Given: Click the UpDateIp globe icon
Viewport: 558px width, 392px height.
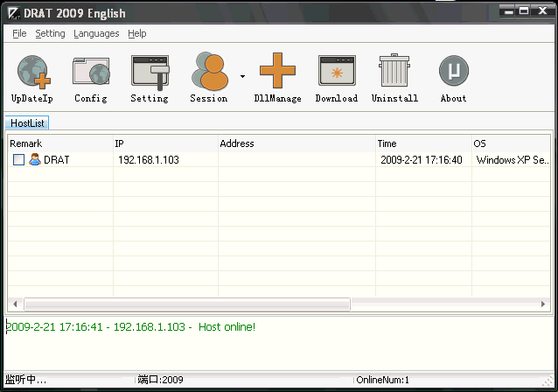Looking at the screenshot, I should [32, 72].
